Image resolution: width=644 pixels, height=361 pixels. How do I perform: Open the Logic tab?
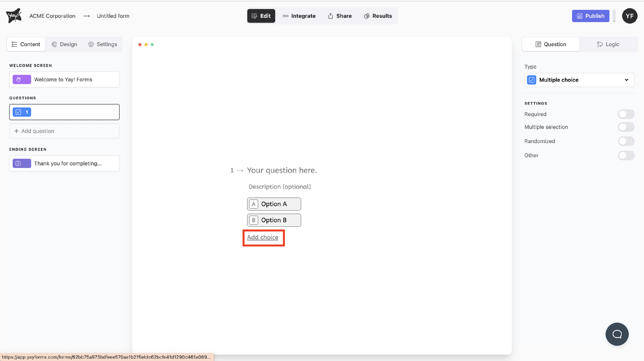[608, 44]
